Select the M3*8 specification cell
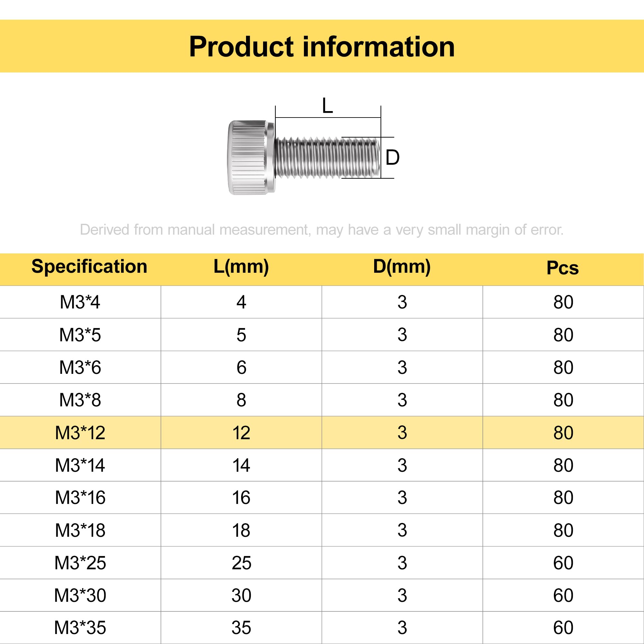The height and width of the screenshot is (644, 644). pos(80,400)
